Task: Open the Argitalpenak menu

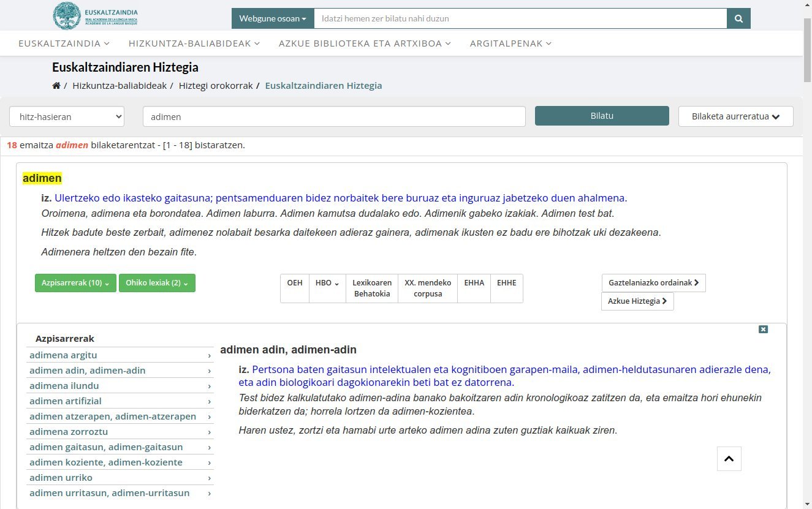Action: (510, 43)
